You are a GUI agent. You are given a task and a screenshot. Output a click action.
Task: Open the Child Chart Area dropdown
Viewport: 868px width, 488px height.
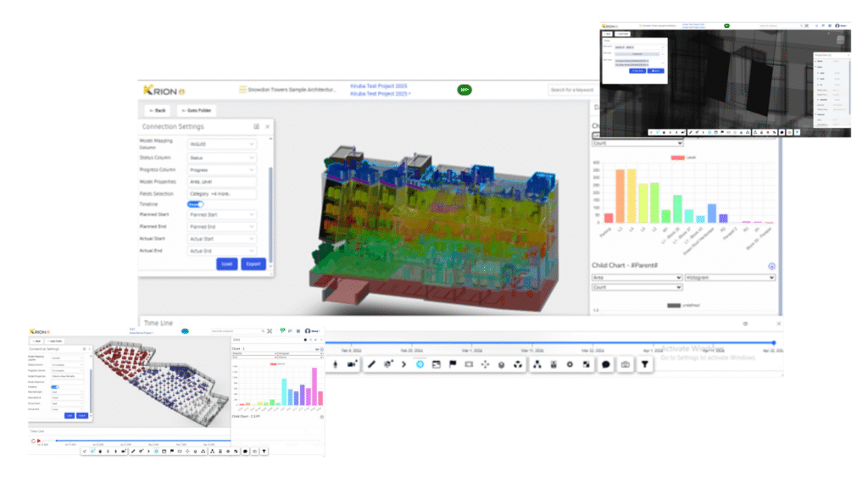[636, 277]
